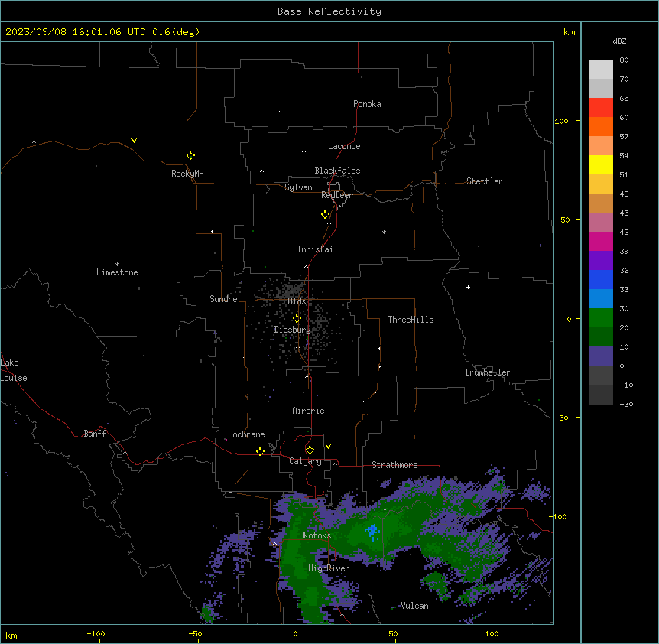Click the RedDeer city label
The height and width of the screenshot is (644, 659).
point(336,195)
